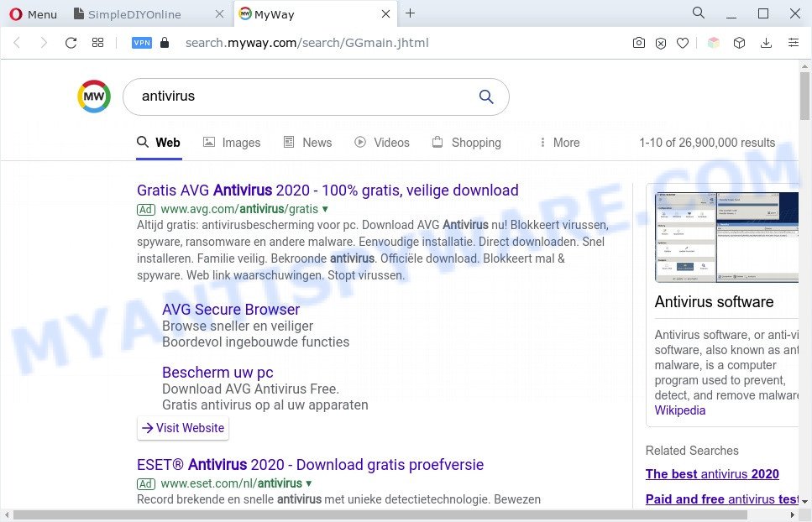Open a new tab with plus button

tap(410, 13)
